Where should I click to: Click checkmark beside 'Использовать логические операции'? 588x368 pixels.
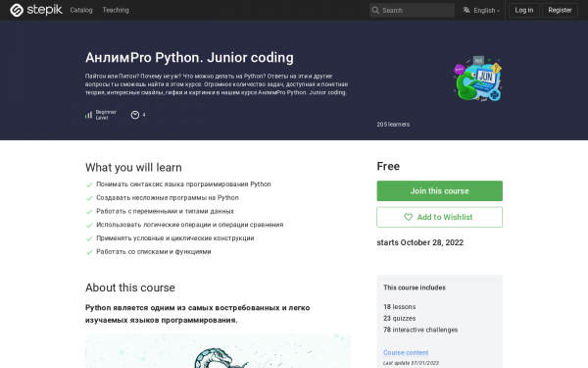point(89,226)
